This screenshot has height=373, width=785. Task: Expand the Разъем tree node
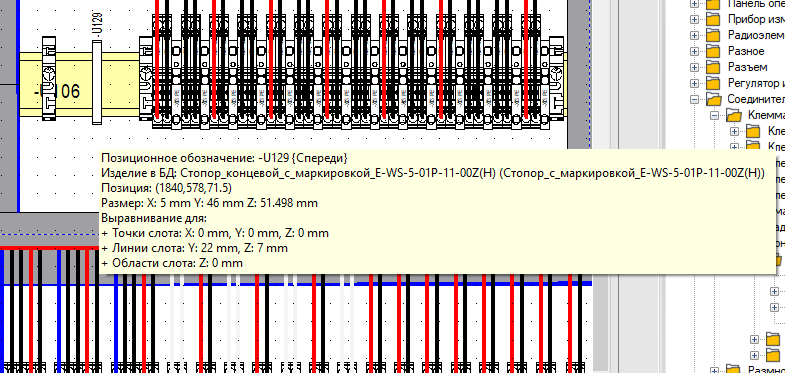pos(694,67)
